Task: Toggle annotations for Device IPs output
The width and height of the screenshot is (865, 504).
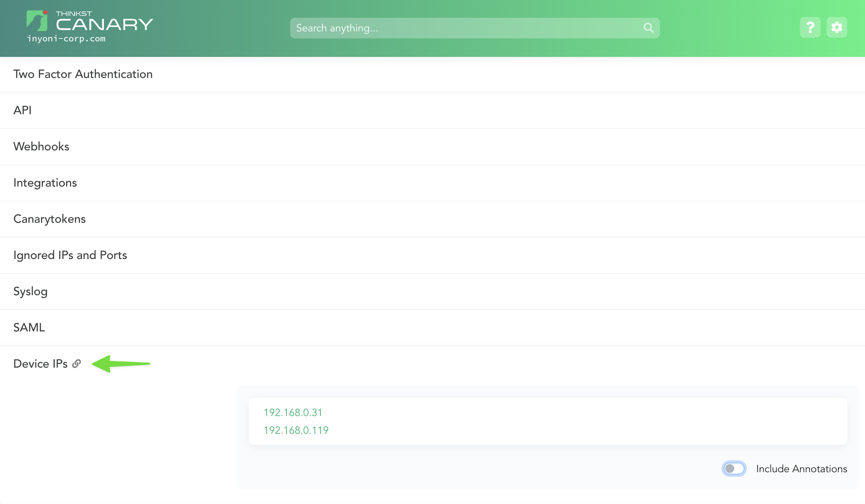Action: click(x=733, y=469)
